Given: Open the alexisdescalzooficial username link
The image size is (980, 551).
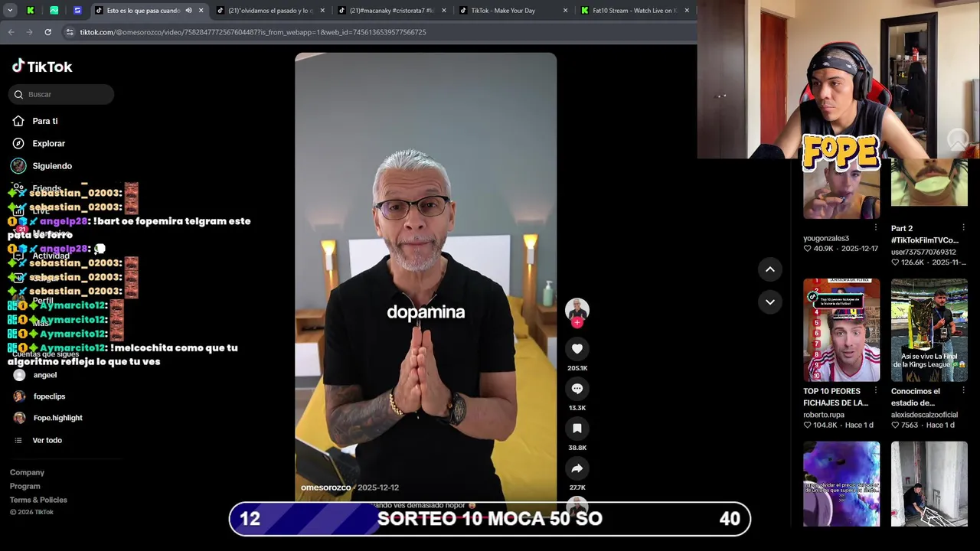Looking at the screenshot, I should pos(924,415).
